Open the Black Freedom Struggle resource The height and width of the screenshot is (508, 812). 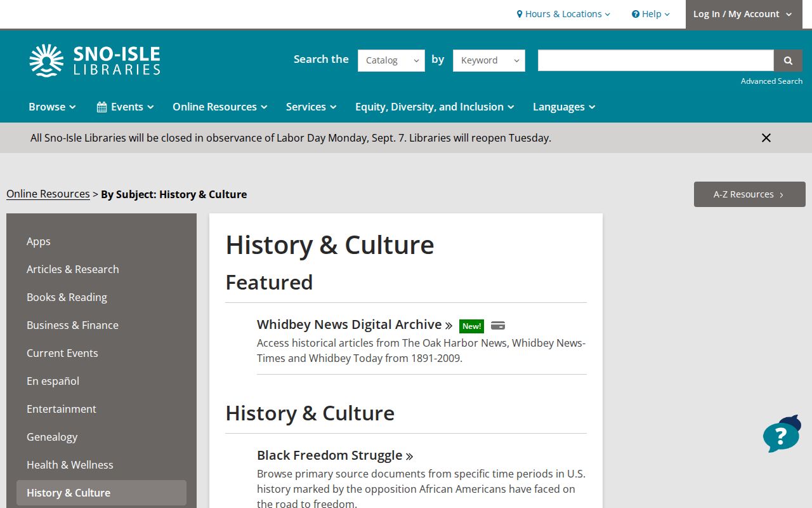click(335, 455)
